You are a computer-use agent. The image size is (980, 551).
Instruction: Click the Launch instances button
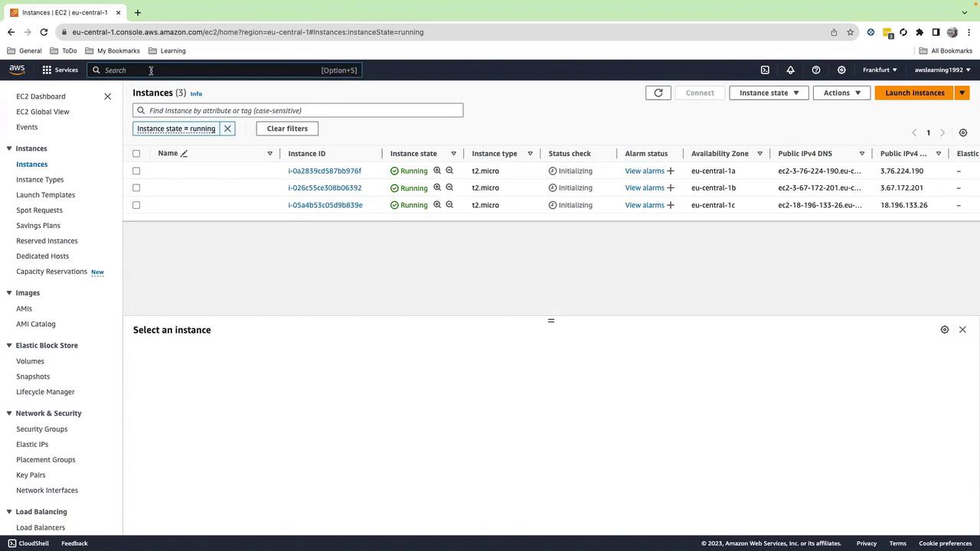point(915,93)
